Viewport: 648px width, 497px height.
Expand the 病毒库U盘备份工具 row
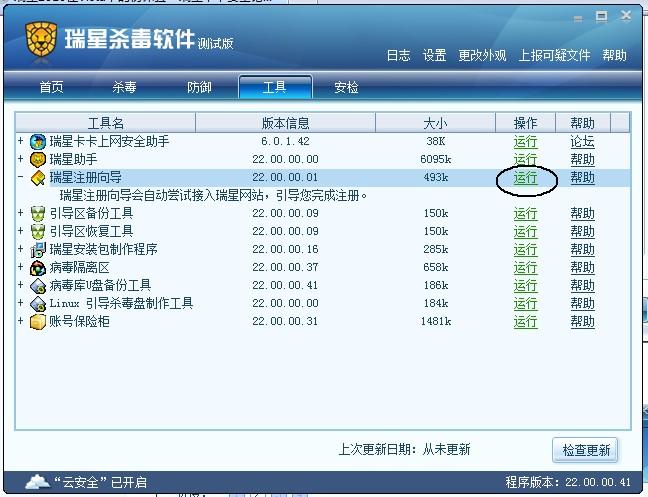coord(20,285)
